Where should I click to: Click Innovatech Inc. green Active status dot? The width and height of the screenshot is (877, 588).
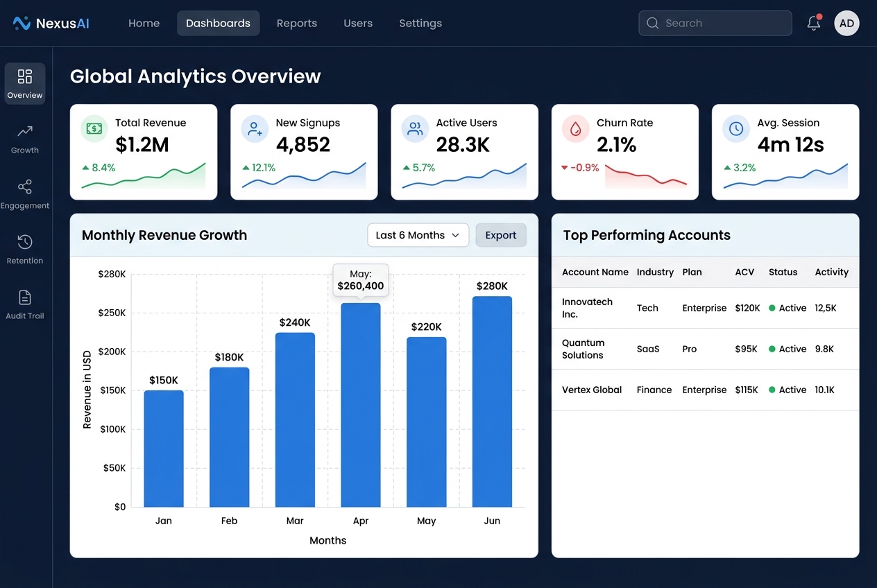772,308
